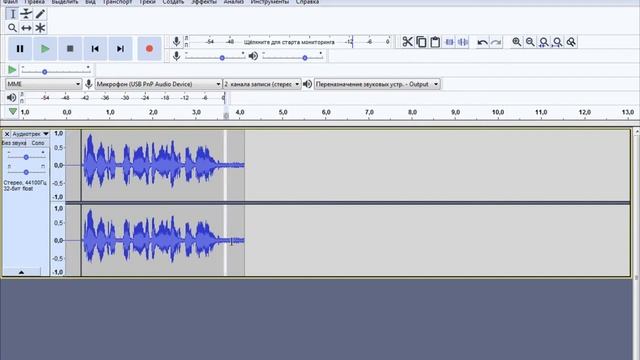The height and width of the screenshot is (360, 640).
Task: Open the Анализ menu
Action: 233,2
